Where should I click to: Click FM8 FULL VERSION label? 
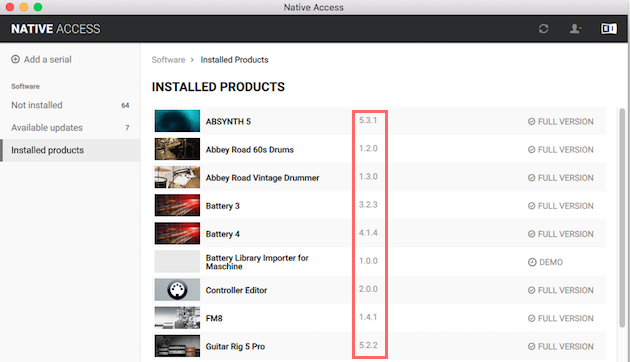click(566, 319)
